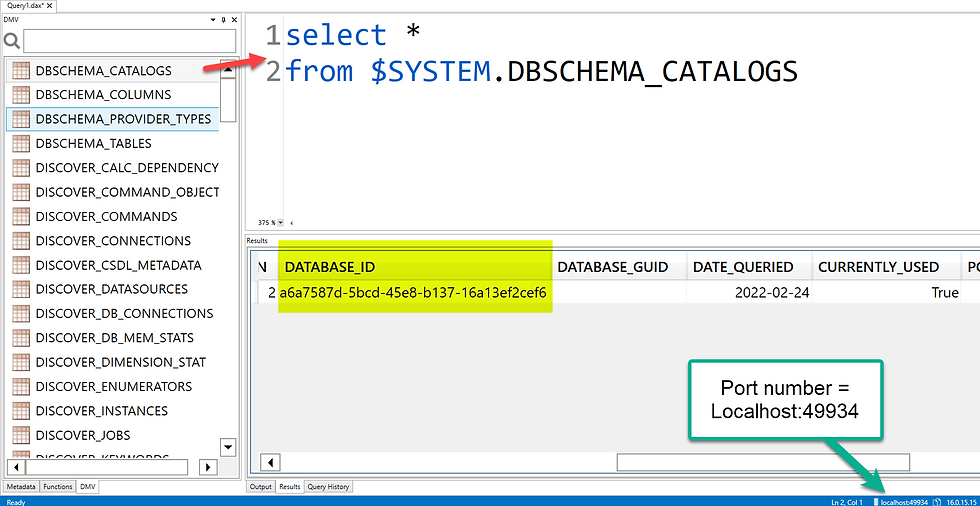Click the DMV list scroll left arrow
Image resolution: width=980 pixels, height=506 pixels.
point(16,466)
